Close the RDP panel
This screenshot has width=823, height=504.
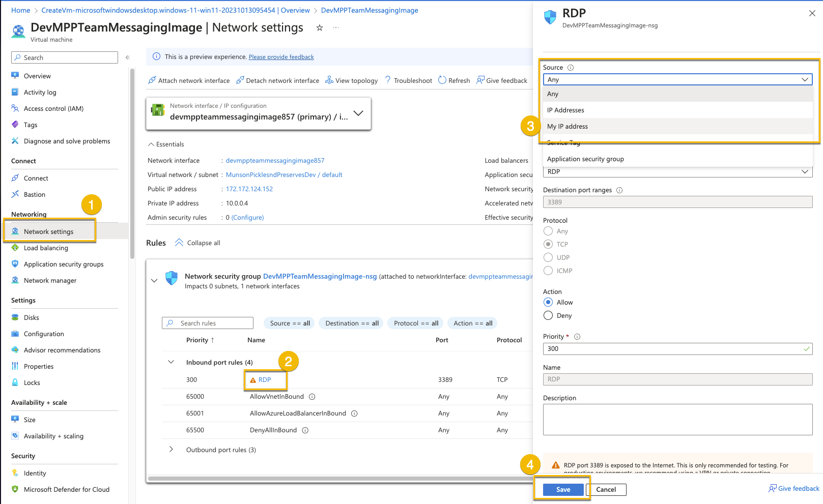point(812,13)
